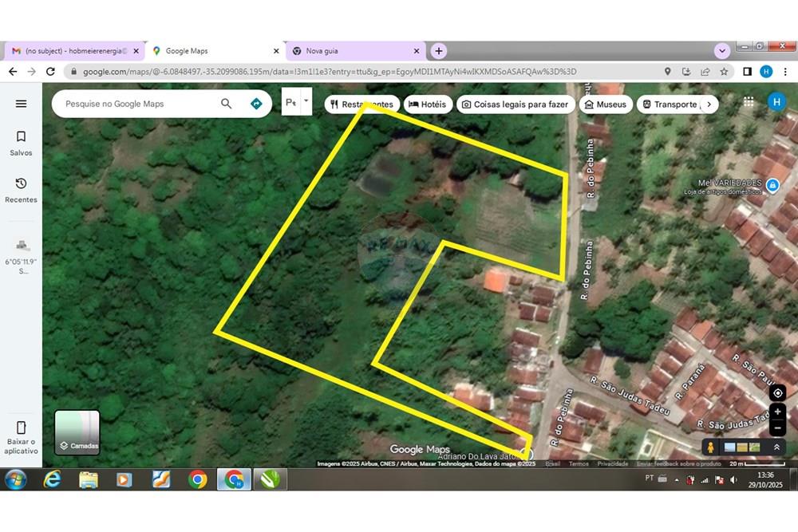The image size is (798, 532).
Task: Toggle the Camadas layers view
Action: 77,432
